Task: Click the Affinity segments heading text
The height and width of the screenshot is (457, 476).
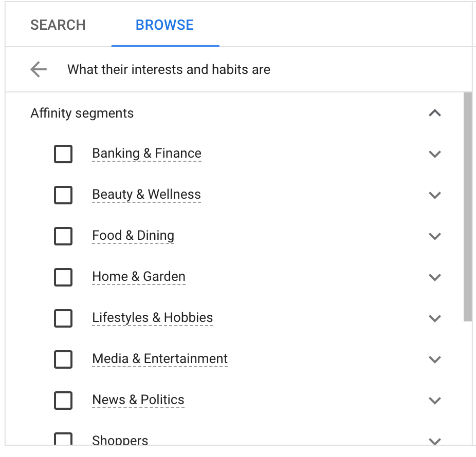Action: pos(82,113)
